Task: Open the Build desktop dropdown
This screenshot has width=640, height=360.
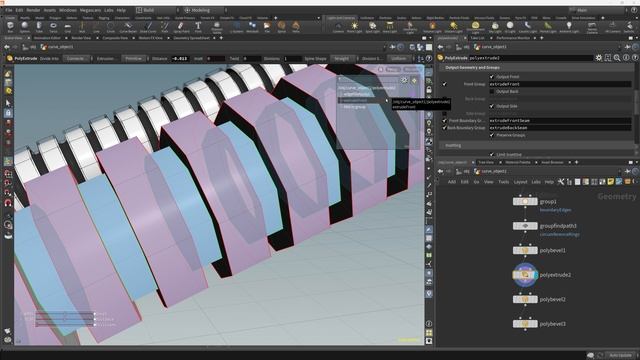Action: pyautogui.click(x=157, y=10)
